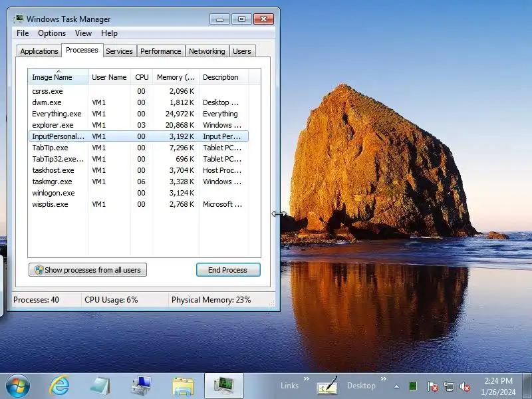532x399 pixels.
Task: Select the Everything.exe process
Action: click(138, 114)
